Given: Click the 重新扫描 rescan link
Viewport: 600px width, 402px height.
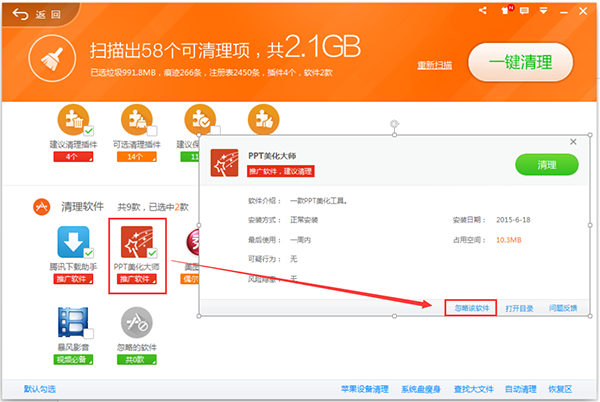Looking at the screenshot, I should click(434, 65).
